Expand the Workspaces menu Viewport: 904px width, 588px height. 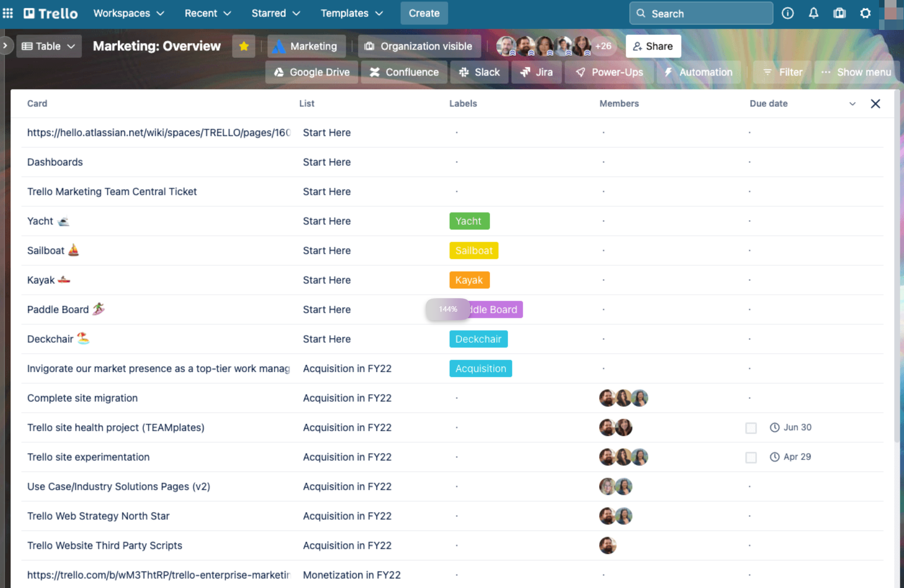tap(128, 13)
